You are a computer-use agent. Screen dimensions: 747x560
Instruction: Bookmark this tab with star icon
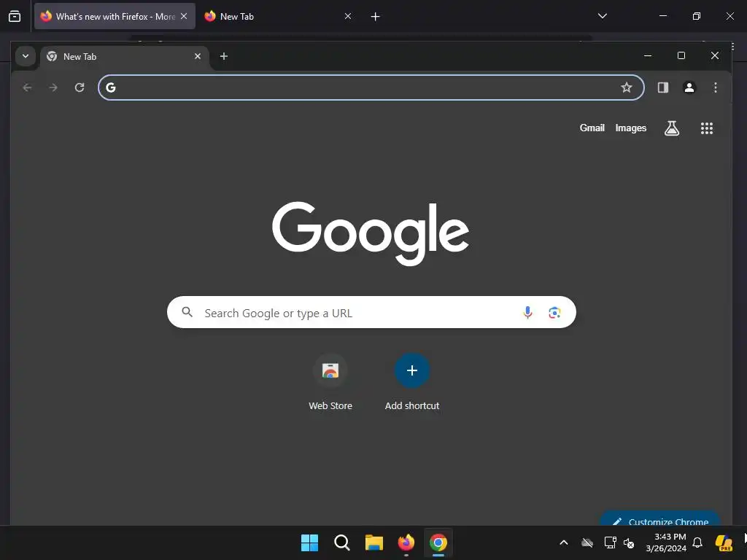627,87
